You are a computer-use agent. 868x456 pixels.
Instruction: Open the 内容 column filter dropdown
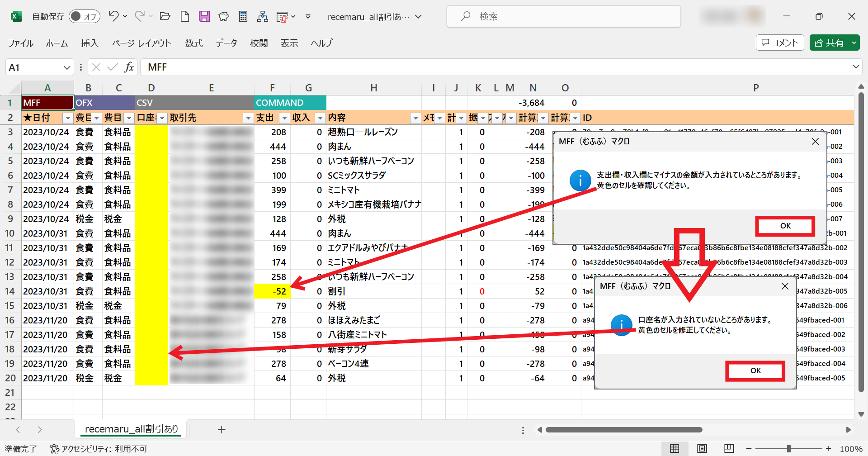pos(415,118)
